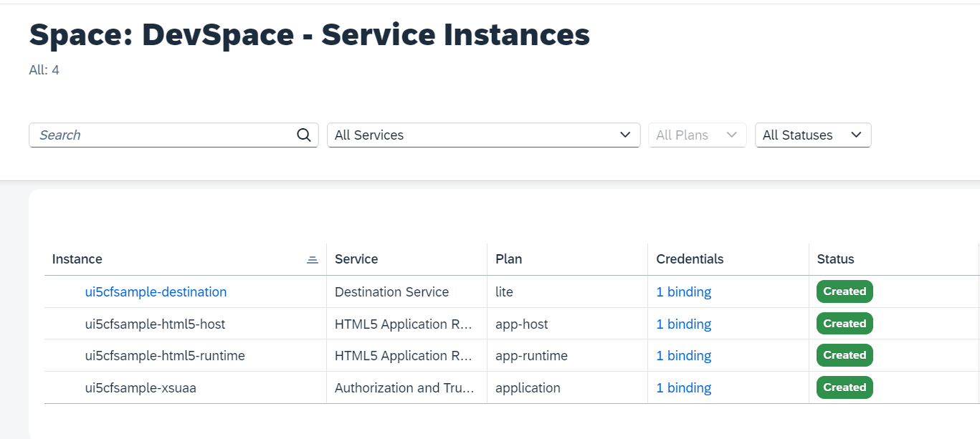Click the All Statuses dropdown arrow
Viewport: 980px width, 439px height.
(856, 135)
